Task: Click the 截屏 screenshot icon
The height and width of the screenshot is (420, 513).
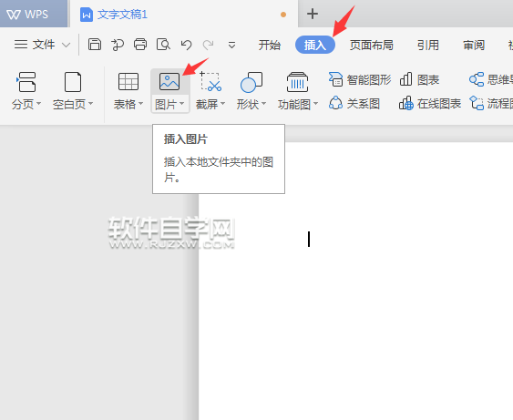Action: pos(210,81)
